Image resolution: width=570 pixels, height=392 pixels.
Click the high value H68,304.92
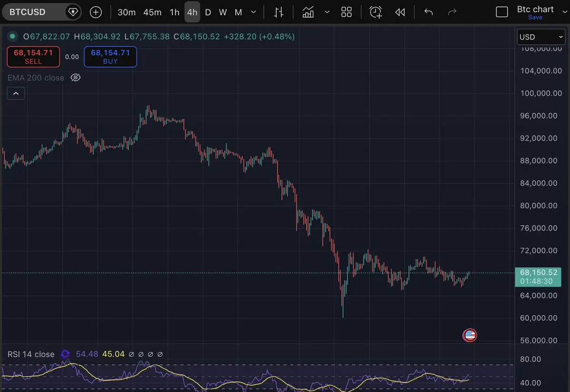[x=97, y=37]
